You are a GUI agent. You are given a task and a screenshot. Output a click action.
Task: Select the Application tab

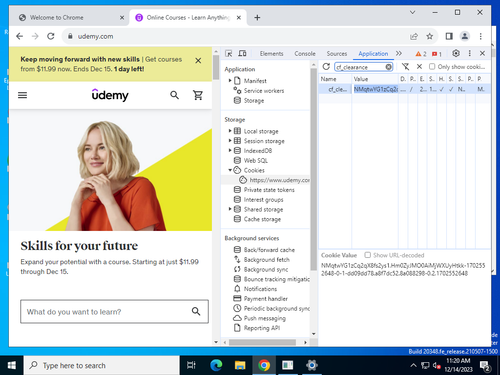coord(373,54)
